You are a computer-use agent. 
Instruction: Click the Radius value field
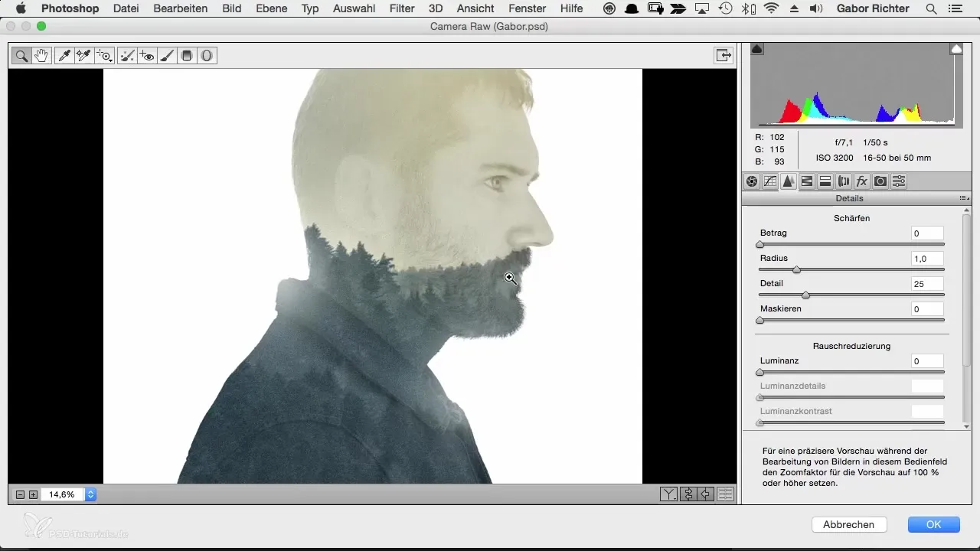click(927, 259)
